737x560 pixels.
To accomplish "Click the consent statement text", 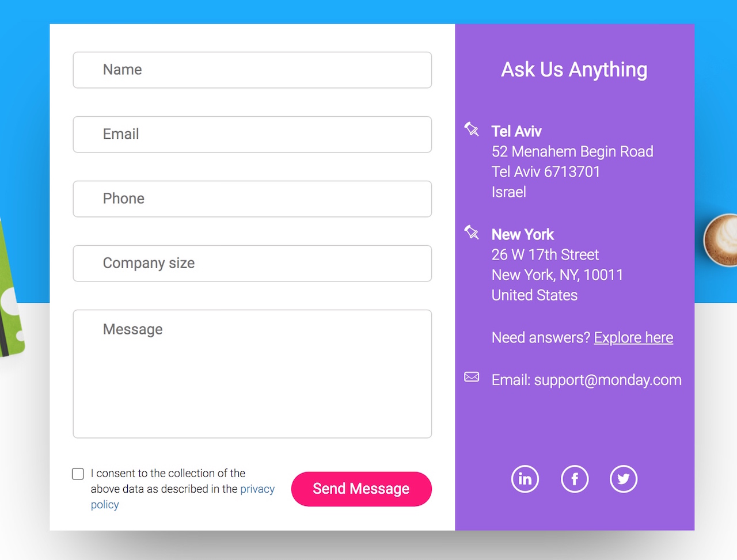I will [183, 489].
